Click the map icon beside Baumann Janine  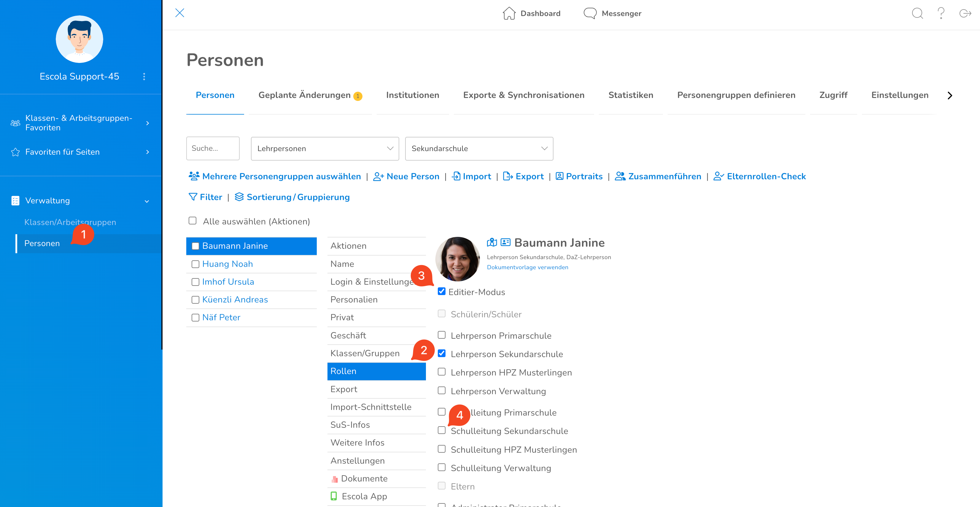492,243
